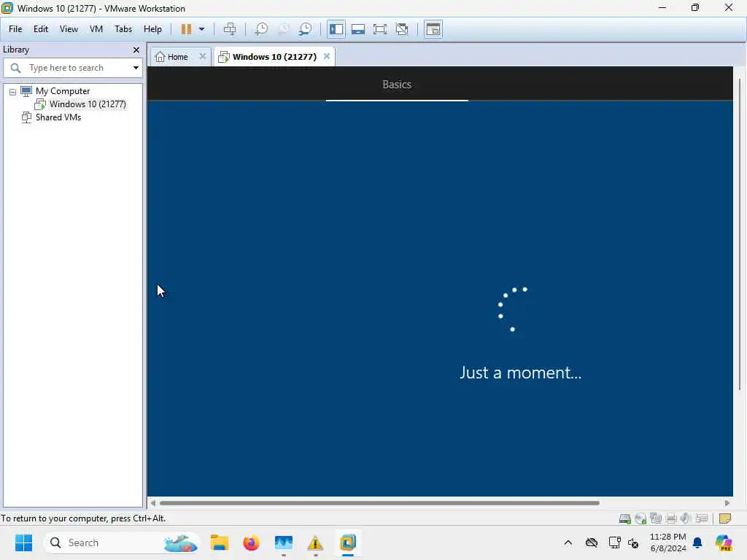The image size is (747, 560).
Task: Click the vertical scrollbar beside the VM
Action: (x=740, y=236)
